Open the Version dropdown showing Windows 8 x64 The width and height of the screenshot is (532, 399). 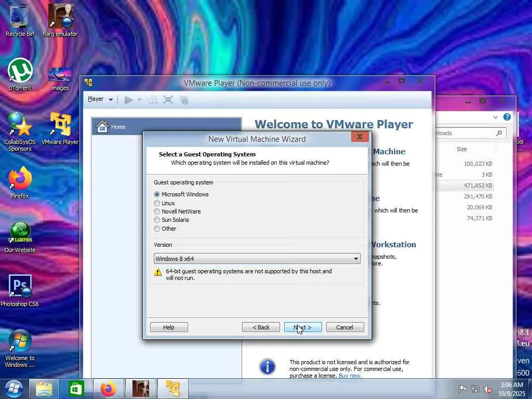pos(257,259)
